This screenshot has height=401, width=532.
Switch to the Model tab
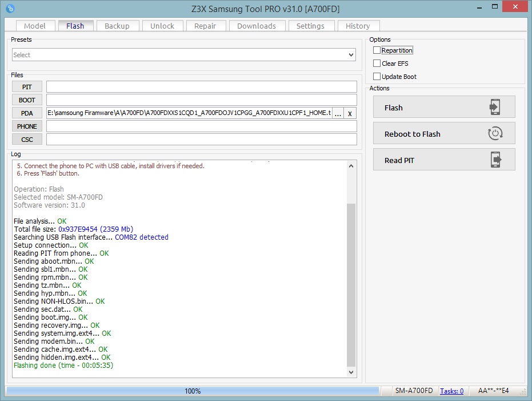[x=35, y=26]
